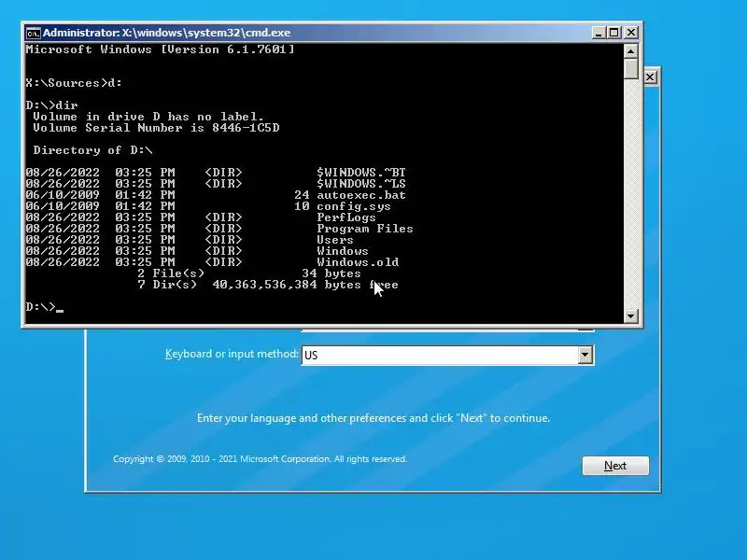Screen dimensions: 747x560
Task: Click the PerfLogs directory entry
Action: coord(346,217)
